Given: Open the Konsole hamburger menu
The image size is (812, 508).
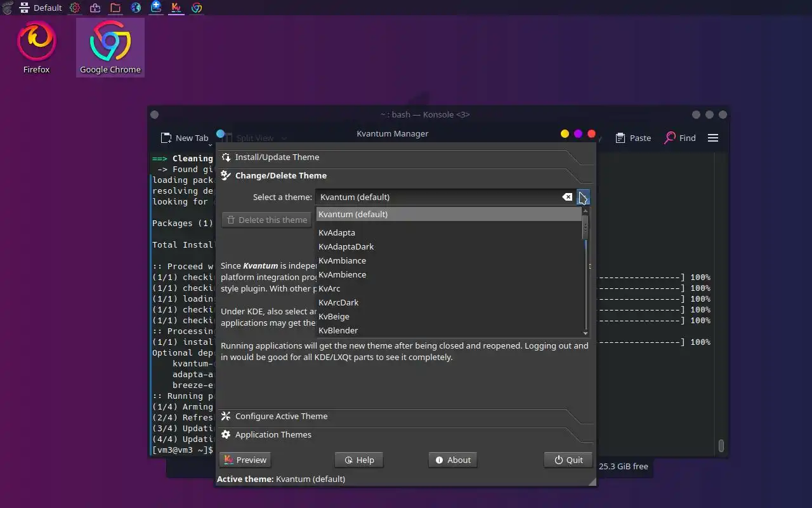Looking at the screenshot, I should click(x=713, y=138).
